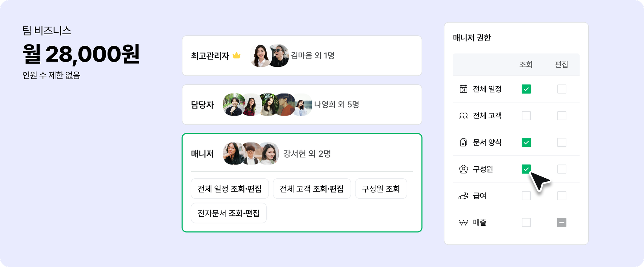Image resolution: width=644 pixels, height=267 pixels.
Task: Select the 담당자 role card
Action: coord(302,104)
